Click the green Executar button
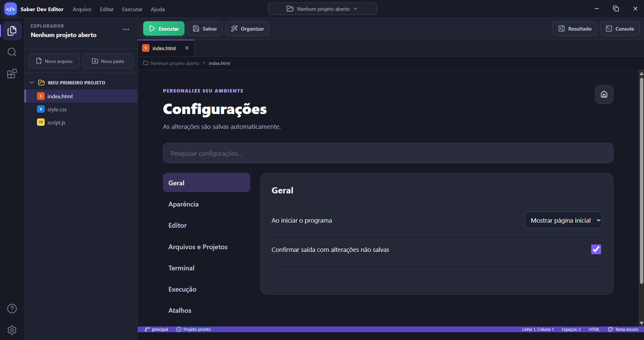The height and width of the screenshot is (340, 644). point(164,29)
